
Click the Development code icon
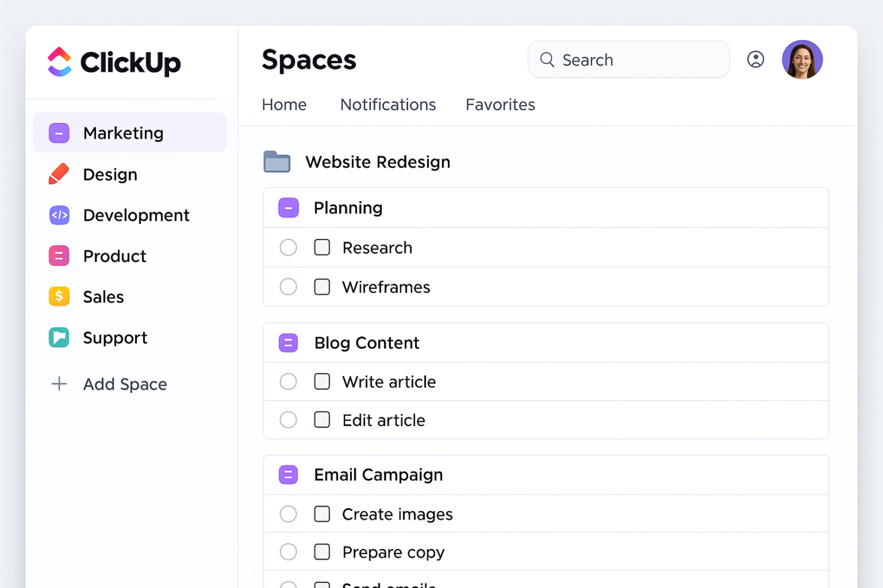pos(59,215)
